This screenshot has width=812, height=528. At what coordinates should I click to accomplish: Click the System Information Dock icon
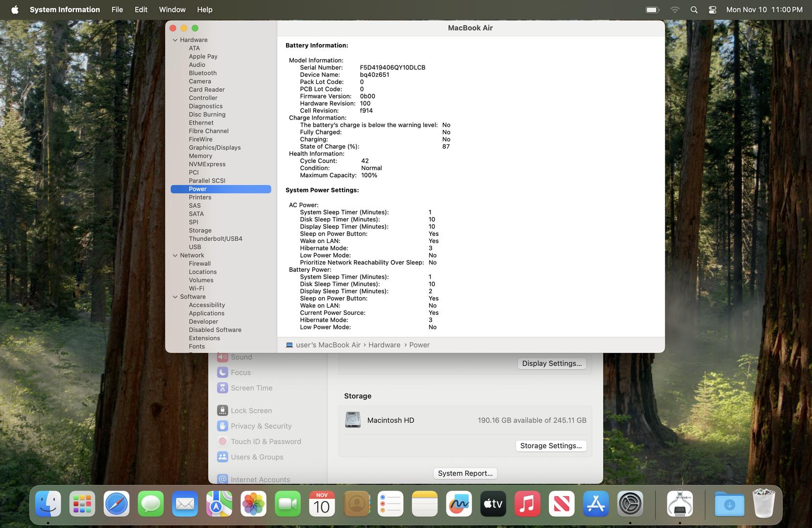pos(680,504)
